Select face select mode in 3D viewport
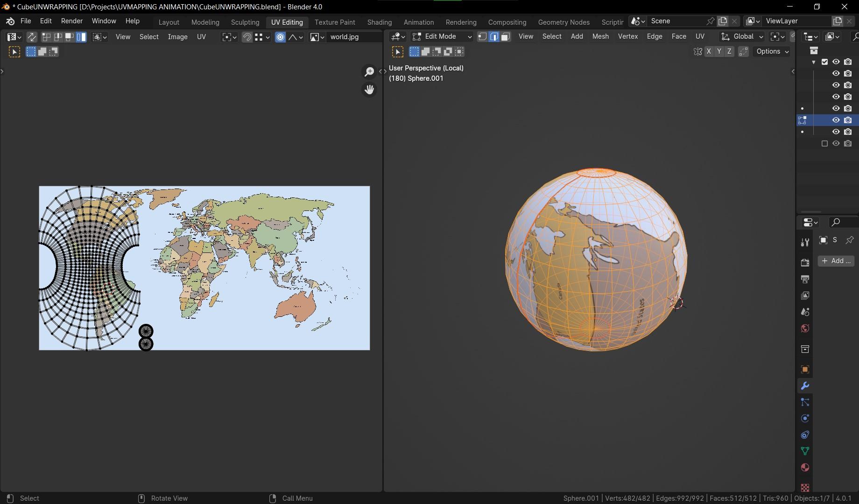The image size is (859, 504). click(505, 36)
